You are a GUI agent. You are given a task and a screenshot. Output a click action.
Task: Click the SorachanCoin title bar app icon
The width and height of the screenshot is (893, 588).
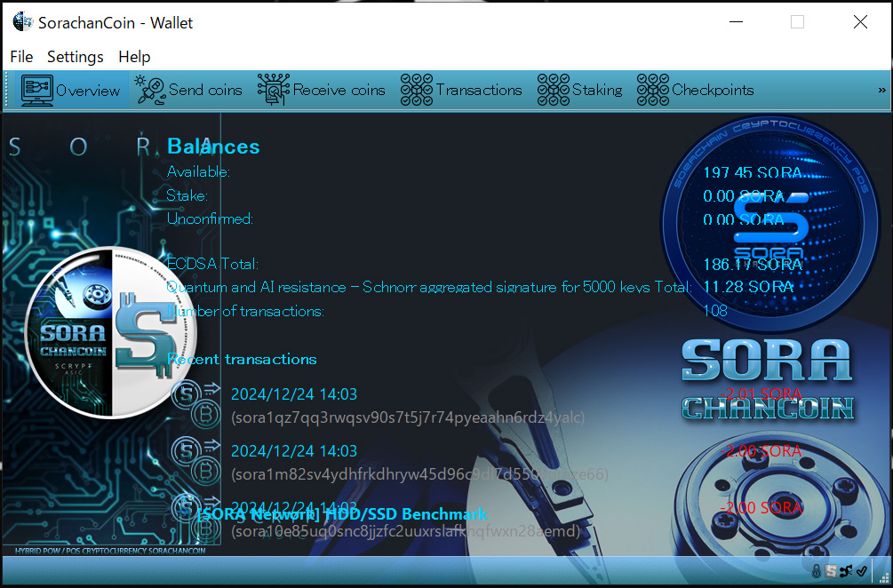pos(23,22)
